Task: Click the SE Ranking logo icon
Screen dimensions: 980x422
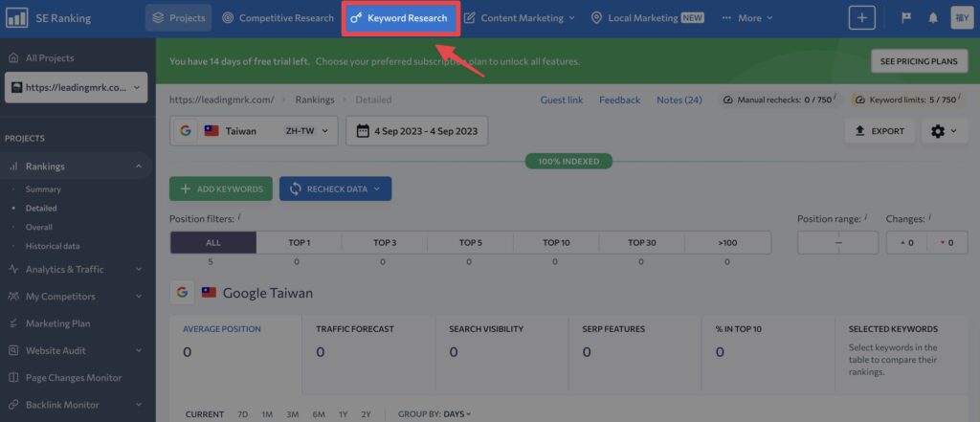Action: click(17, 18)
